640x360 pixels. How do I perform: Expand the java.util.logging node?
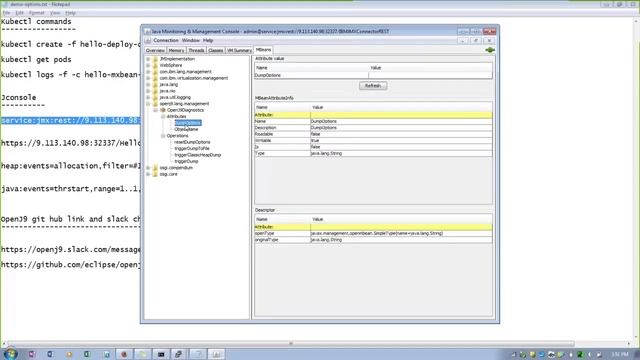click(149, 97)
